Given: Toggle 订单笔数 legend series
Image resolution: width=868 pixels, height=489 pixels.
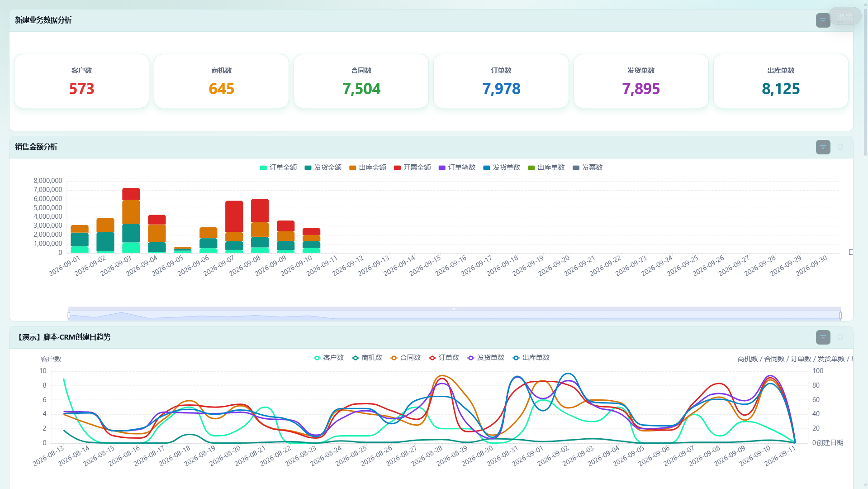Looking at the screenshot, I should 457,168.
